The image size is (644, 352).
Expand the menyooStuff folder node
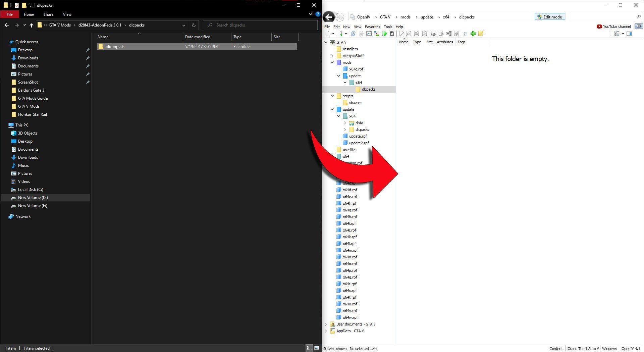point(332,56)
